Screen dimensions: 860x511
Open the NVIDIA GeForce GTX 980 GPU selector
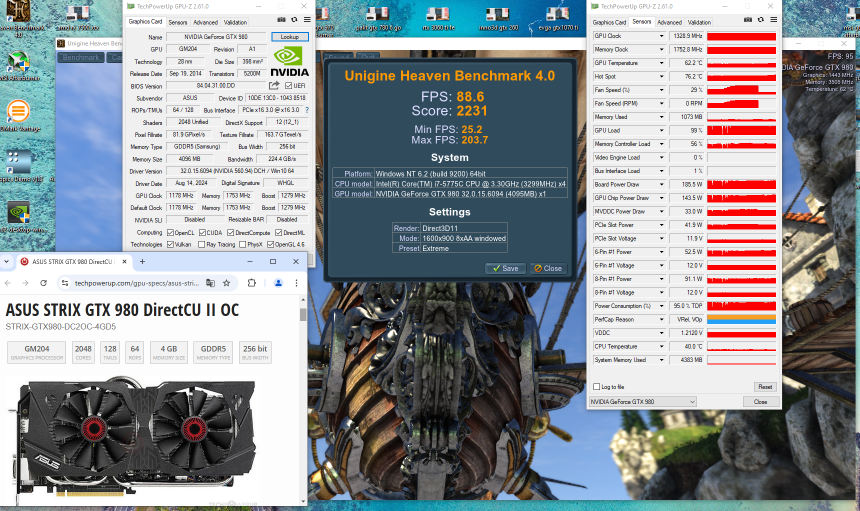tap(643, 401)
